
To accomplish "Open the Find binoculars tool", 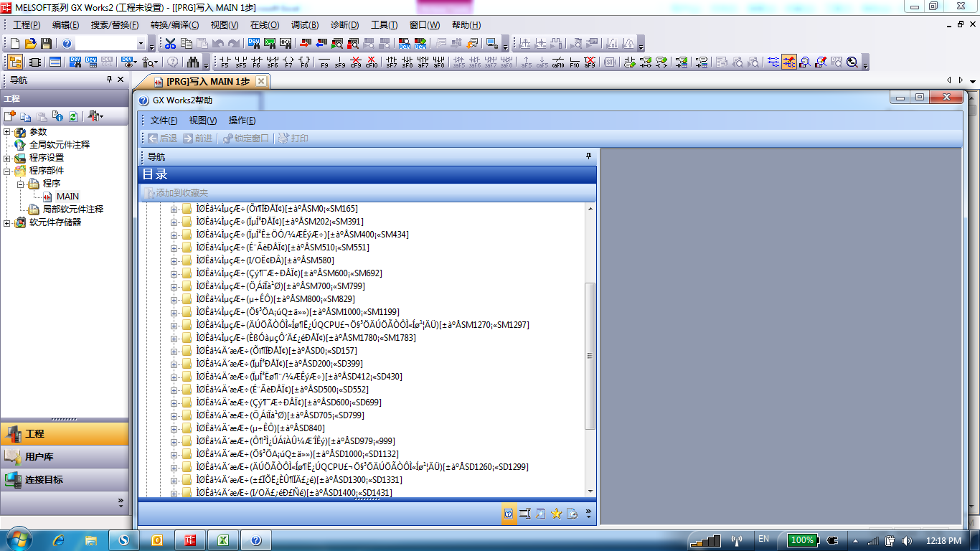I will tap(192, 62).
